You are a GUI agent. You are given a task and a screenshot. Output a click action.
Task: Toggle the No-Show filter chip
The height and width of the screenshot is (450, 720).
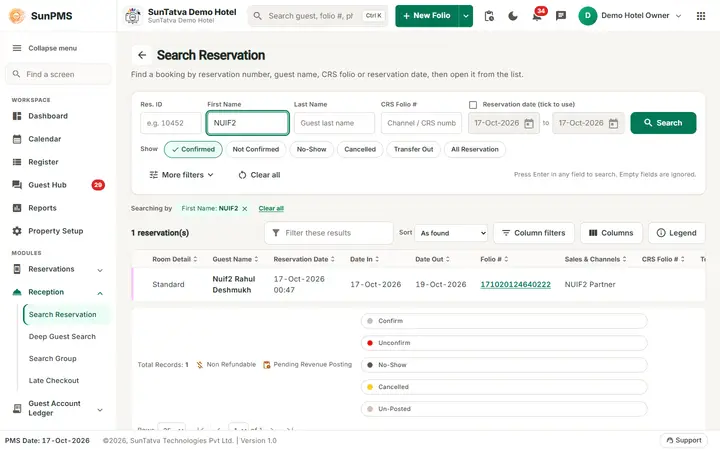coord(311,149)
